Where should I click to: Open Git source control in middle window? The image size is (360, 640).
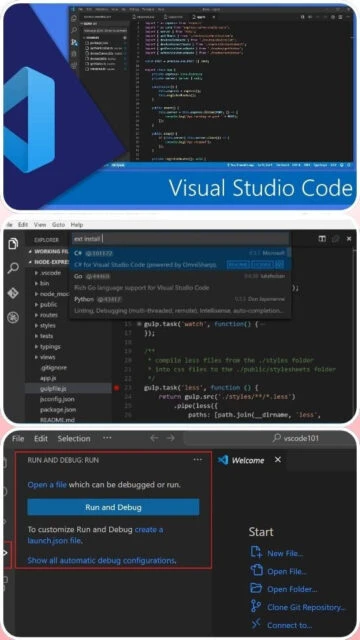coord(13,293)
